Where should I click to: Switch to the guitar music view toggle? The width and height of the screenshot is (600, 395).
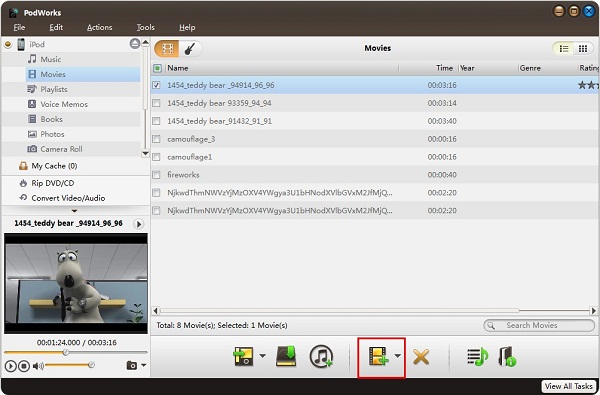[190, 49]
